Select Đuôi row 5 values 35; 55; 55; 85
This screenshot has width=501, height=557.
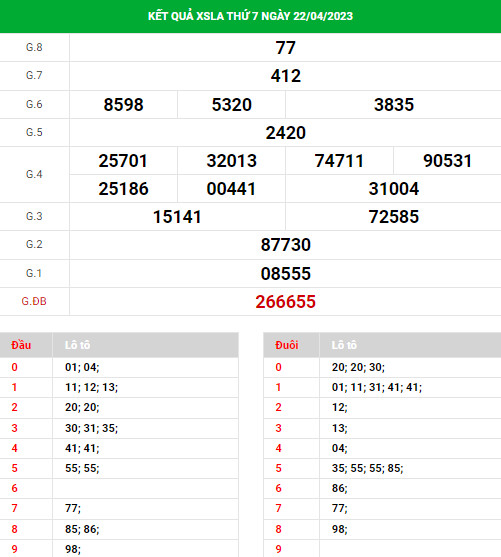click(x=367, y=469)
